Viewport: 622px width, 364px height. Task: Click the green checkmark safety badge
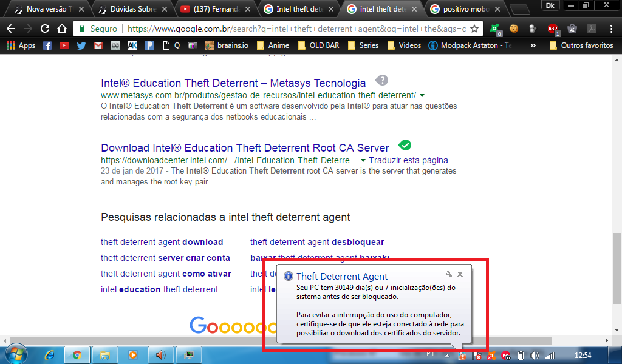[x=405, y=145]
